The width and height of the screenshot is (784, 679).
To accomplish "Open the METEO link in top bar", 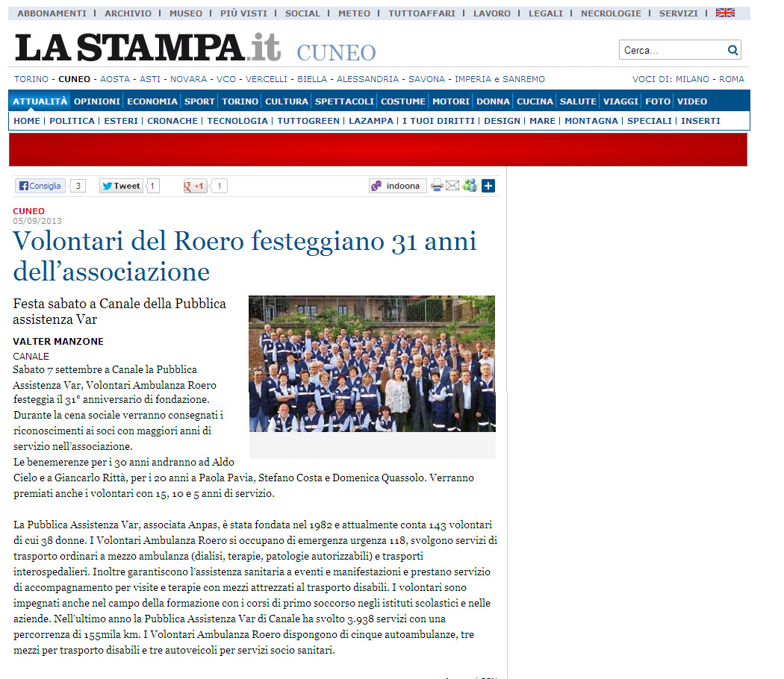I will tap(354, 13).
